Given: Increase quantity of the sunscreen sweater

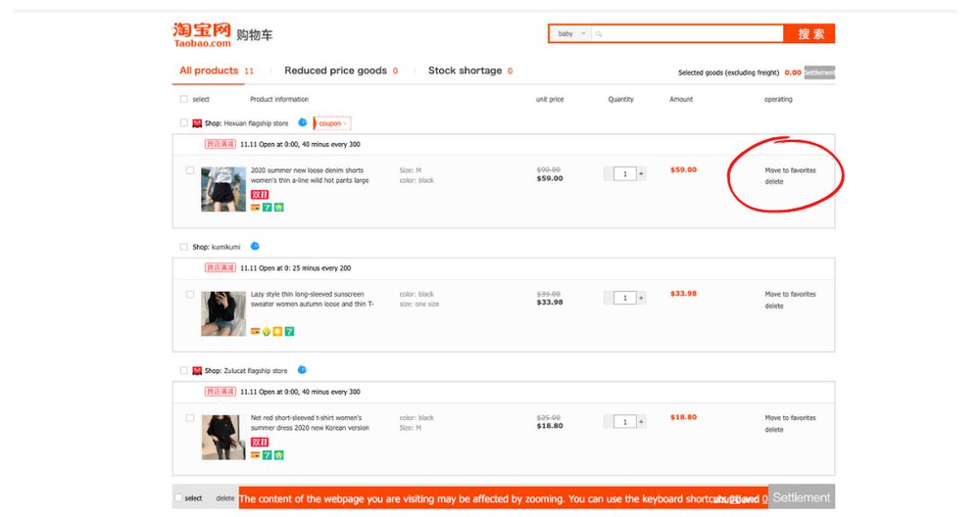Looking at the screenshot, I should click(x=641, y=298).
